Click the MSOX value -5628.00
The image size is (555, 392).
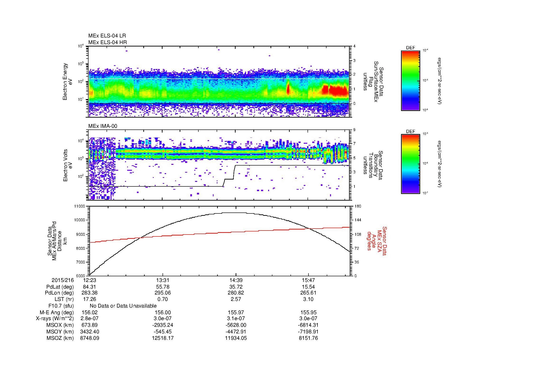236,325
